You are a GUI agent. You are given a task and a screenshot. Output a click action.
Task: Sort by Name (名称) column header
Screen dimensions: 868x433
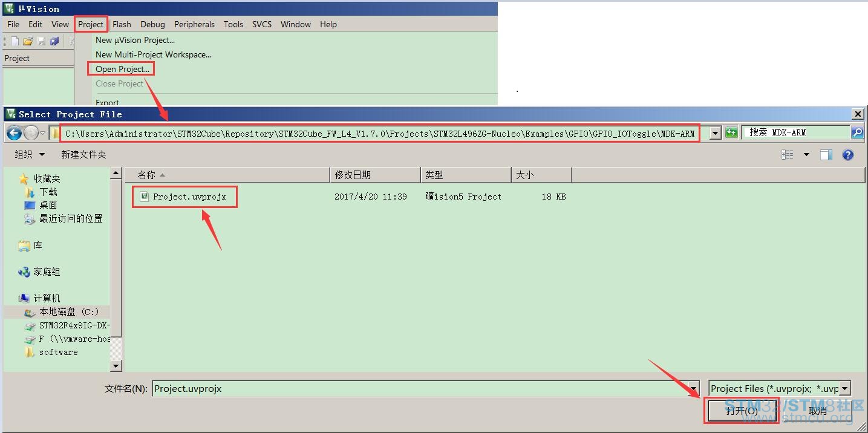227,175
